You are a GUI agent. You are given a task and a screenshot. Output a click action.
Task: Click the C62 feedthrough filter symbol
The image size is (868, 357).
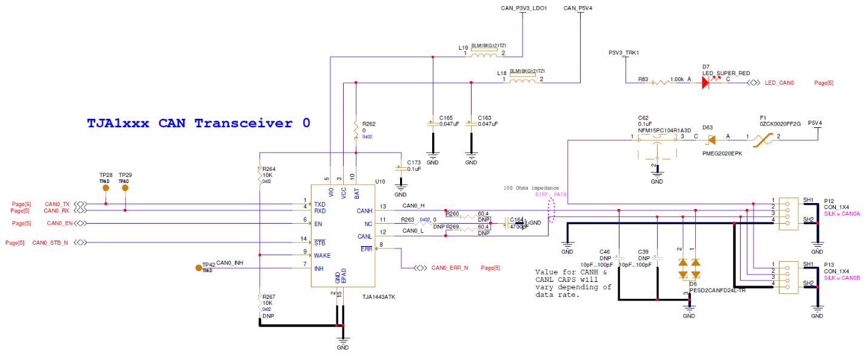656,147
